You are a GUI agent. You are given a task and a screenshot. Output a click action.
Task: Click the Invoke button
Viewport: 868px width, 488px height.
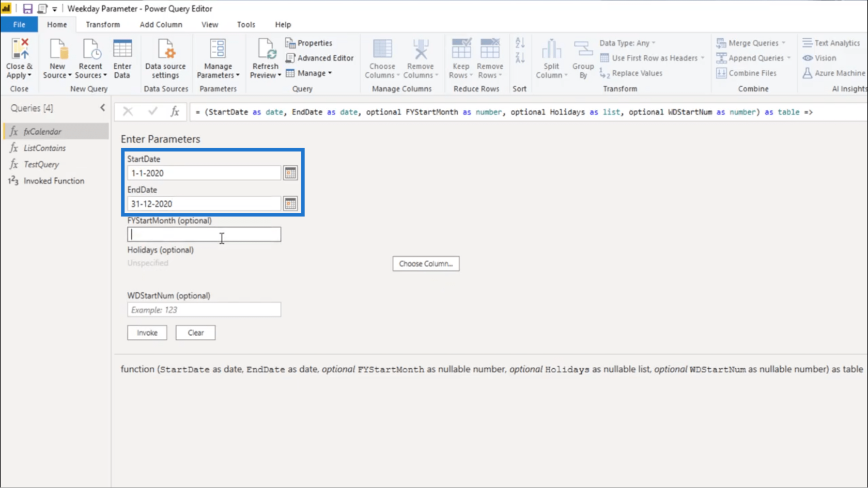coord(147,333)
